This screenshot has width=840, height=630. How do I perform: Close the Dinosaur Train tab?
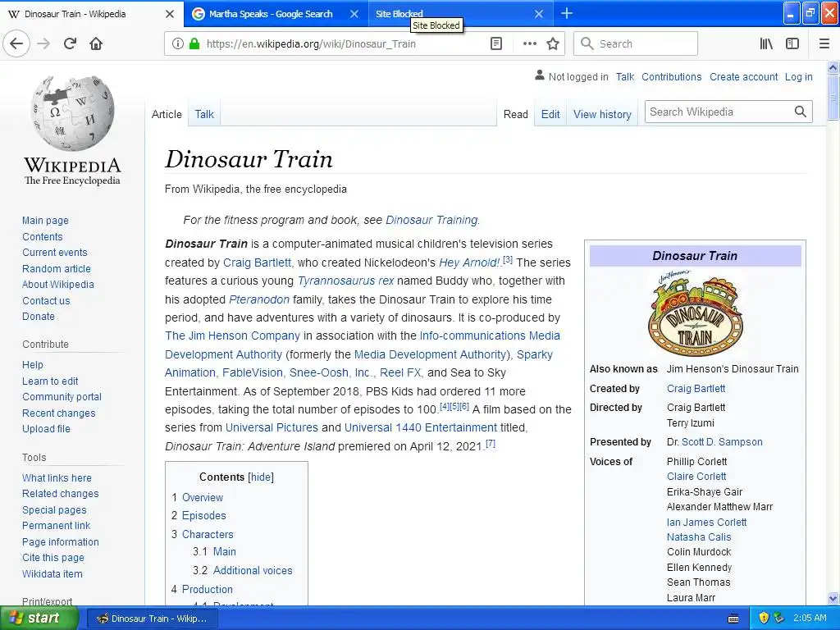(x=169, y=14)
